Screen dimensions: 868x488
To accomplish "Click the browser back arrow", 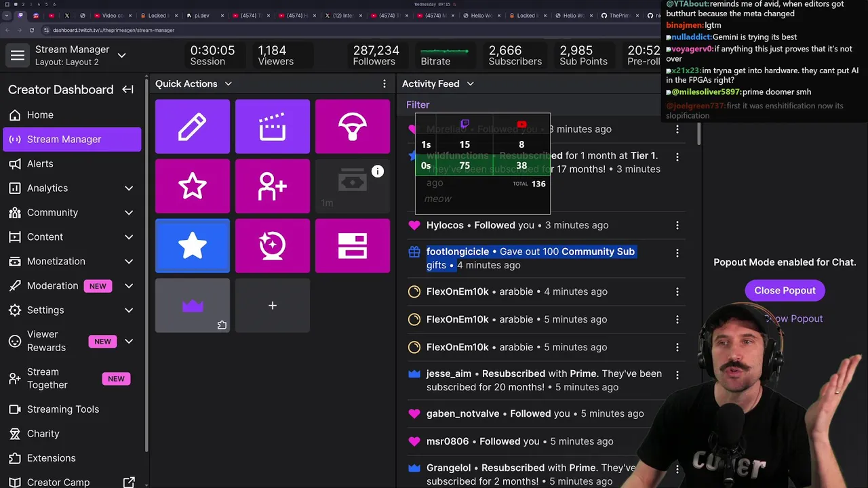I will pyautogui.click(x=7, y=30).
